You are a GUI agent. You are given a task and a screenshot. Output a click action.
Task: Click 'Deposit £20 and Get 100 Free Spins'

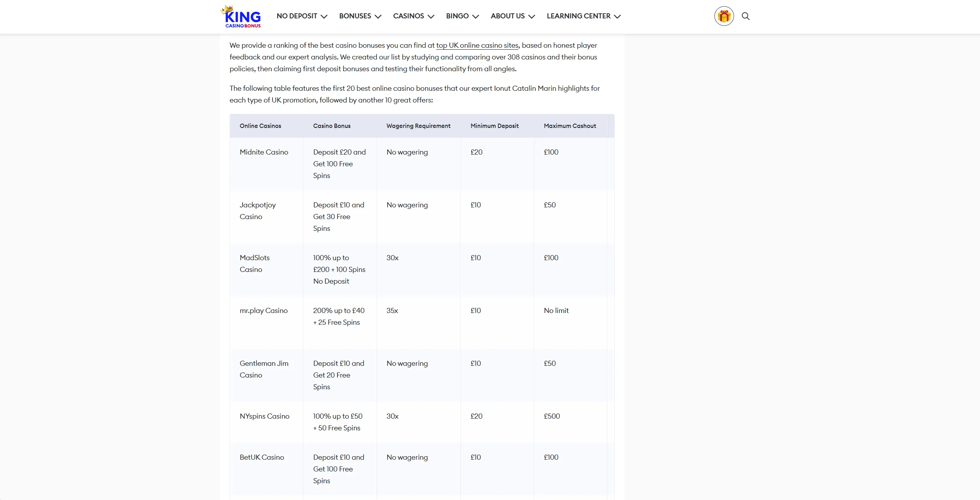339,164
